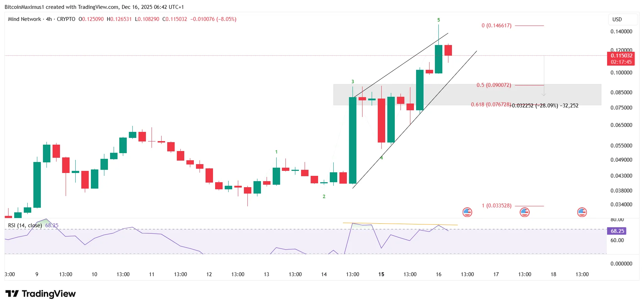The image size is (644, 307).
Task: Click Elliott wave label 4
Action: click(382, 158)
